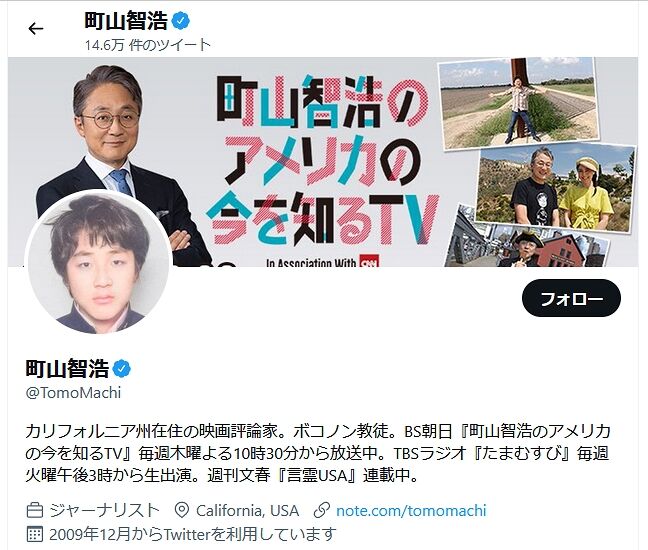Click the 町山智浩 name in top header
The height and width of the screenshot is (550, 648).
tap(126, 21)
